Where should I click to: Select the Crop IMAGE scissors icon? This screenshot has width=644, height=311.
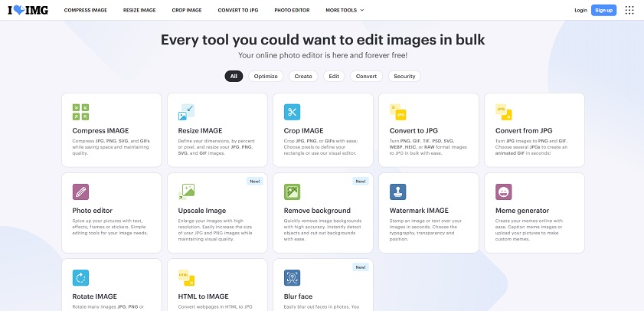[292, 112]
